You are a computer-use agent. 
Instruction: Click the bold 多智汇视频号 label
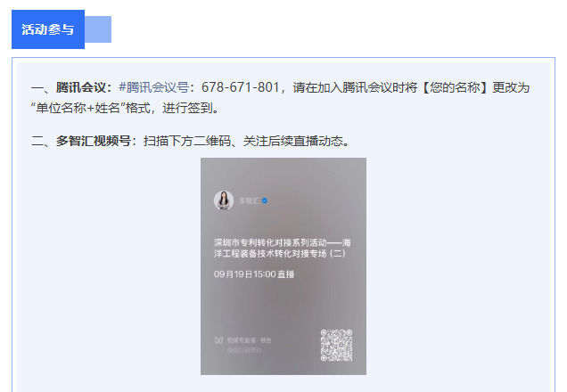tap(93, 141)
